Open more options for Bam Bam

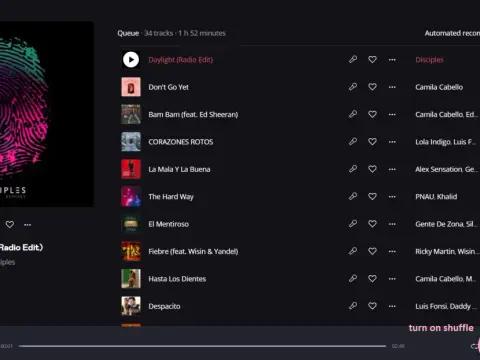(392, 114)
